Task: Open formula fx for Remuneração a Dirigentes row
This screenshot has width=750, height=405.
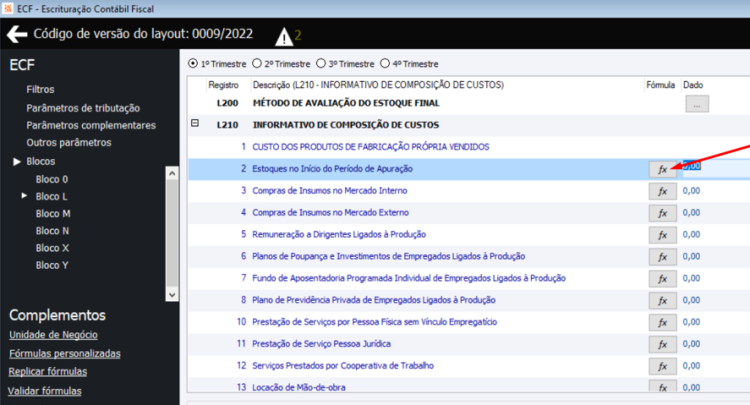Action: (662, 235)
